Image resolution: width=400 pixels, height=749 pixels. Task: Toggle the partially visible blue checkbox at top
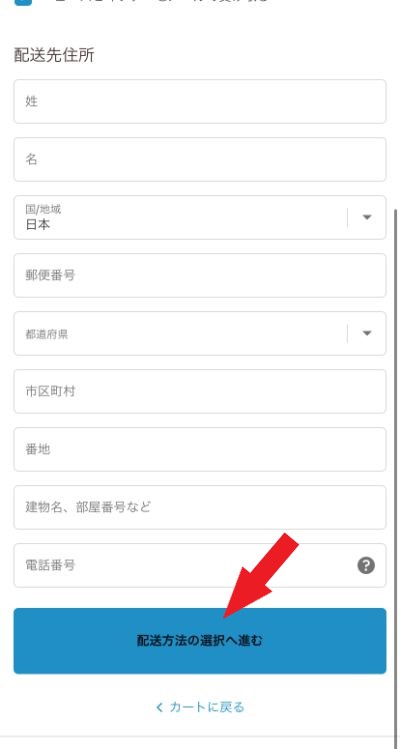pos(23,2)
